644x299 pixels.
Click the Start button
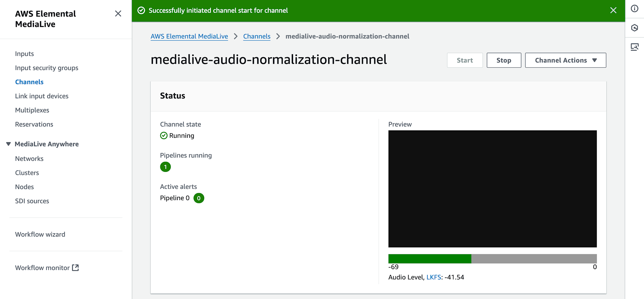[465, 60]
